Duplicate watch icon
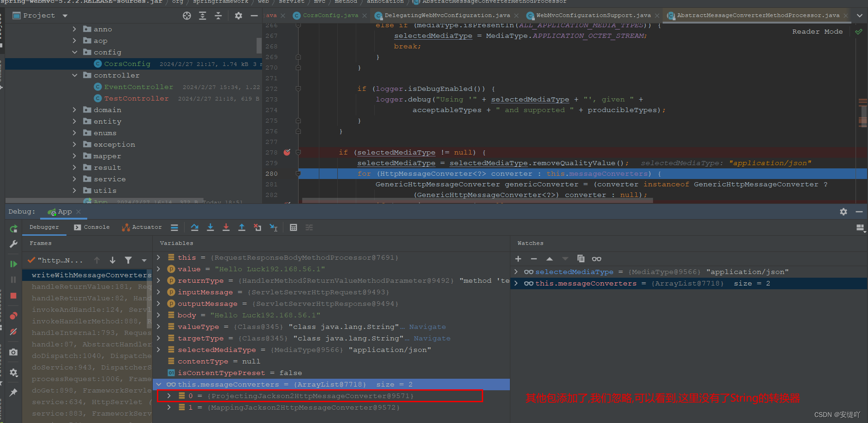This screenshot has height=423, width=868. click(581, 259)
